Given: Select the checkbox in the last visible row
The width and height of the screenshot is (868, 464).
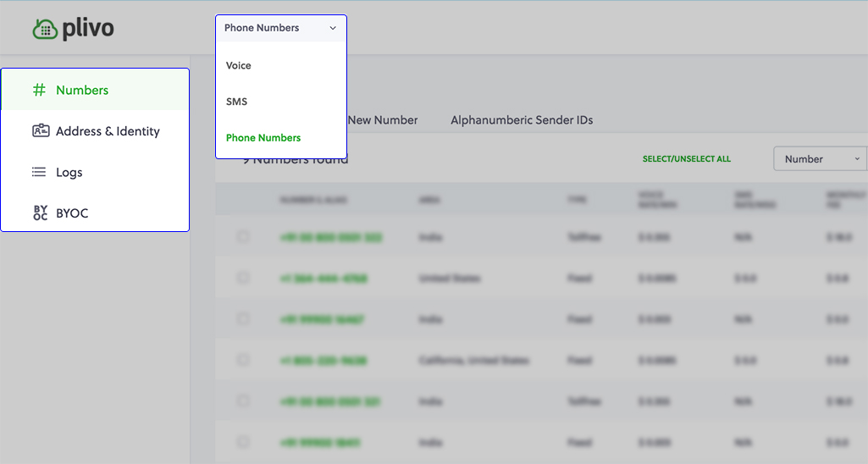Looking at the screenshot, I should pyautogui.click(x=243, y=442).
